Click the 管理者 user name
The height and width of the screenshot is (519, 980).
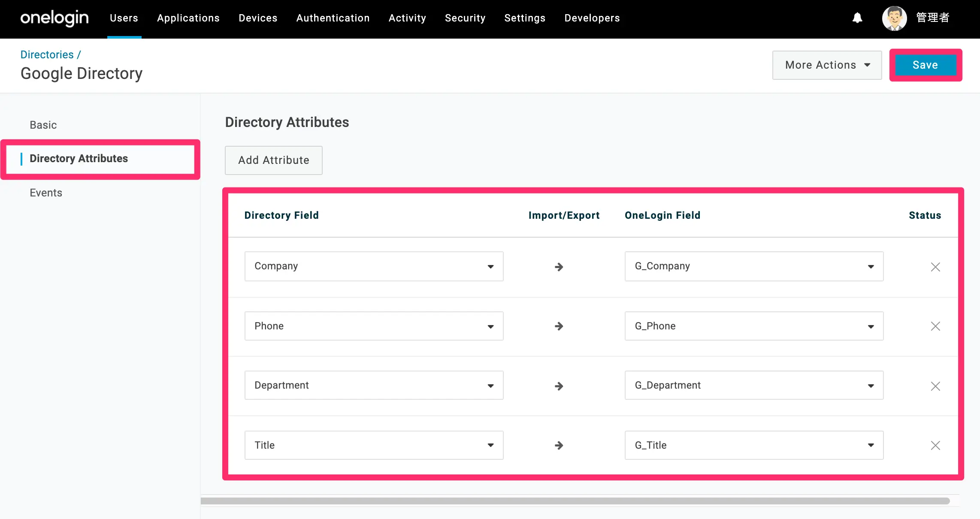933,18
